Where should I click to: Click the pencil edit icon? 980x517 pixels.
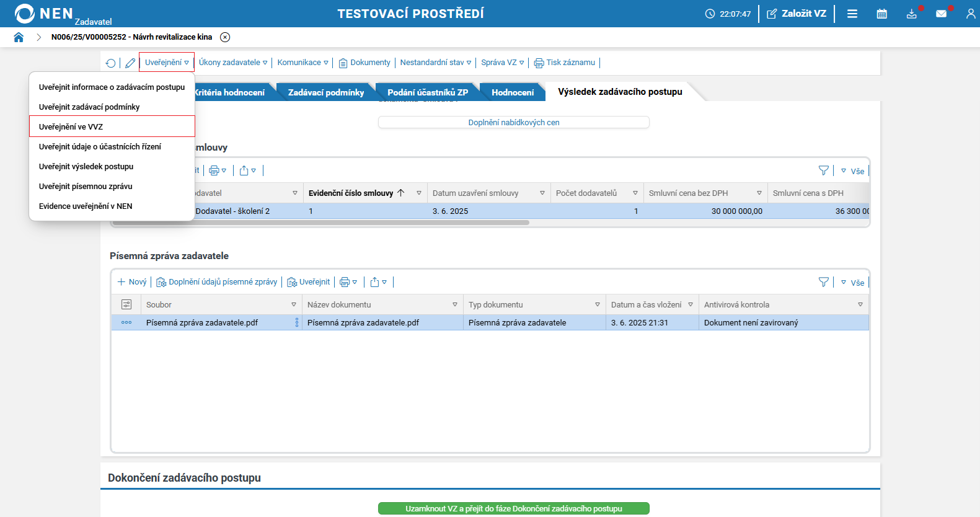click(130, 63)
